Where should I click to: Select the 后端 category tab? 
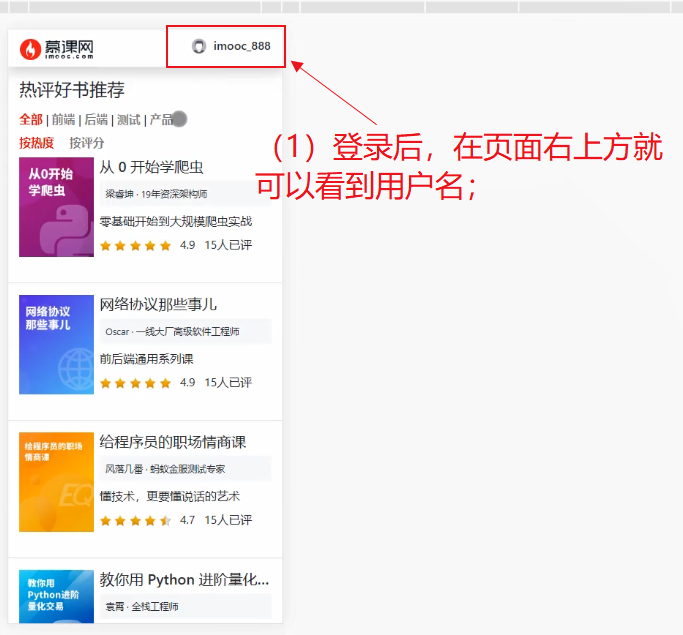point(96,119)
